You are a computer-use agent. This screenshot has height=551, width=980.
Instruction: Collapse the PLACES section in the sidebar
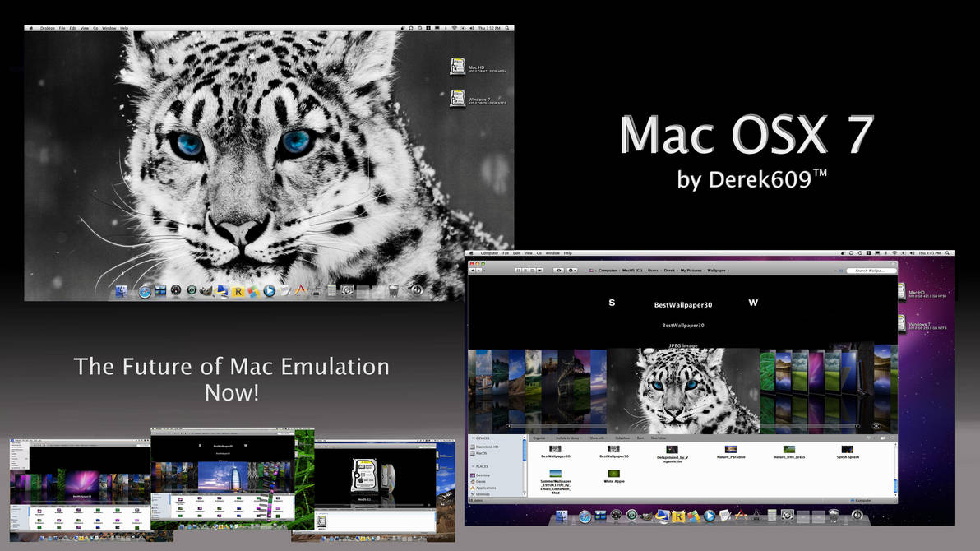pos(473,466)
